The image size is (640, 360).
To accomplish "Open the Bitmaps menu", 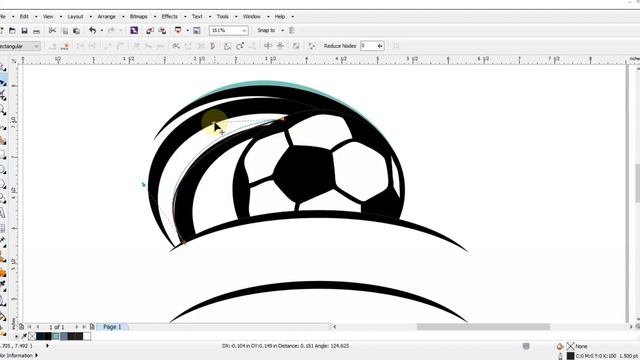I will (138, 17).
